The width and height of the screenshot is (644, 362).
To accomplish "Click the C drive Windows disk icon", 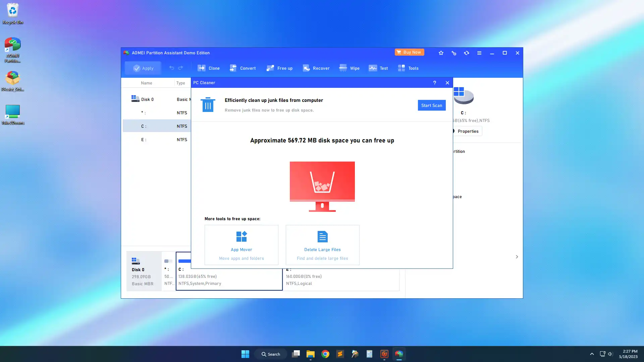I will coord(464,95).
